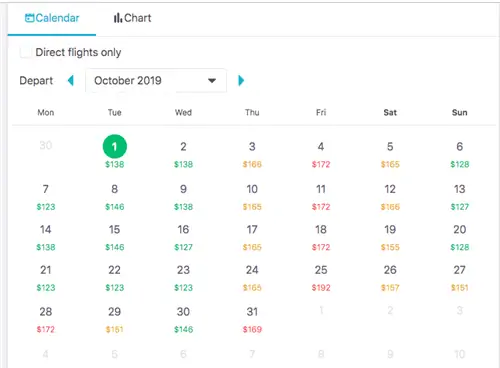Choose October 3 on the calendar
Image resolution: width=500 pixels, height=368 pixels.
(252, 154)
